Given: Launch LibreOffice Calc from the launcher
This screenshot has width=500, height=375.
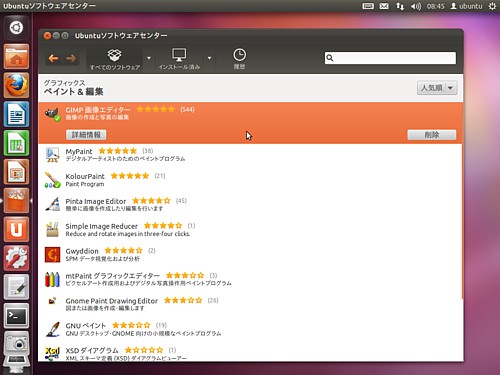Looking at the screenshot, I should [x=16, y=143].
